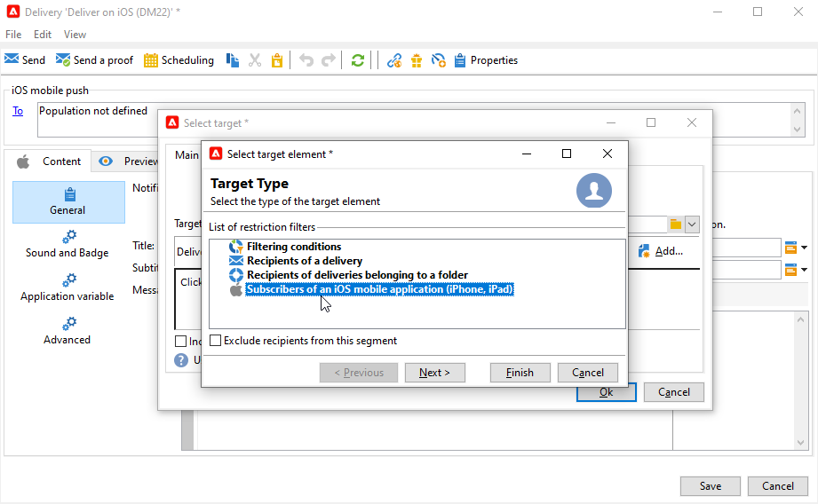Screen dimensions: 818x504
Task: Open the File menu
Action: coord(13,35)
